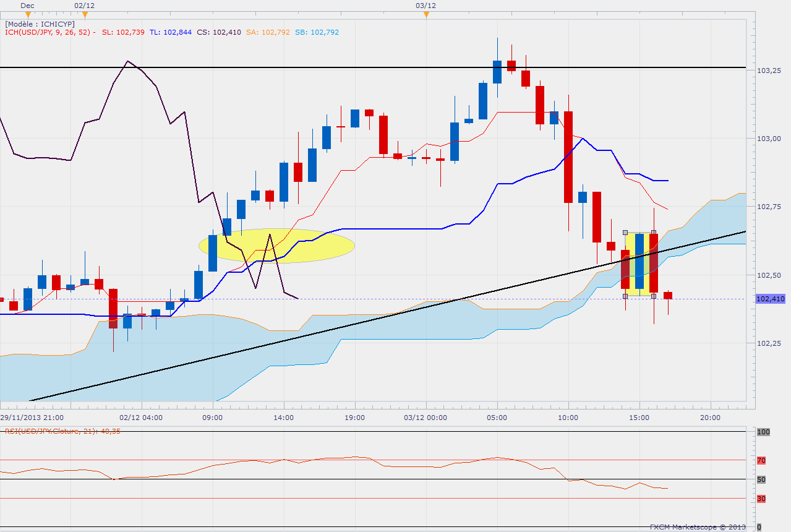This screenshot has width=791, height=532.
Task: Click the ICH(USD/JPY, 9, 26, 52) indicator label
Action: (51, 32)
